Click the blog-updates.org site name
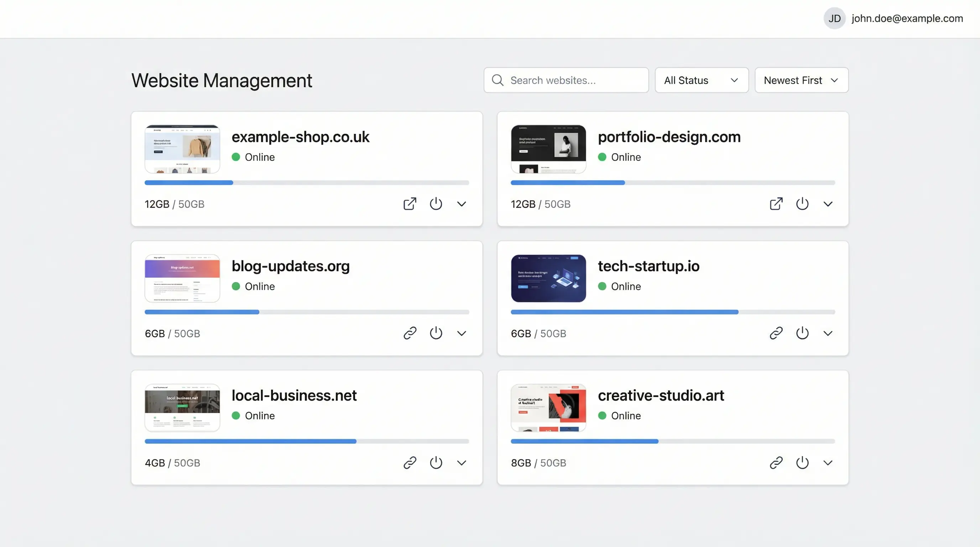Screen dimensions: 980x547 click(x=290, y=266)
